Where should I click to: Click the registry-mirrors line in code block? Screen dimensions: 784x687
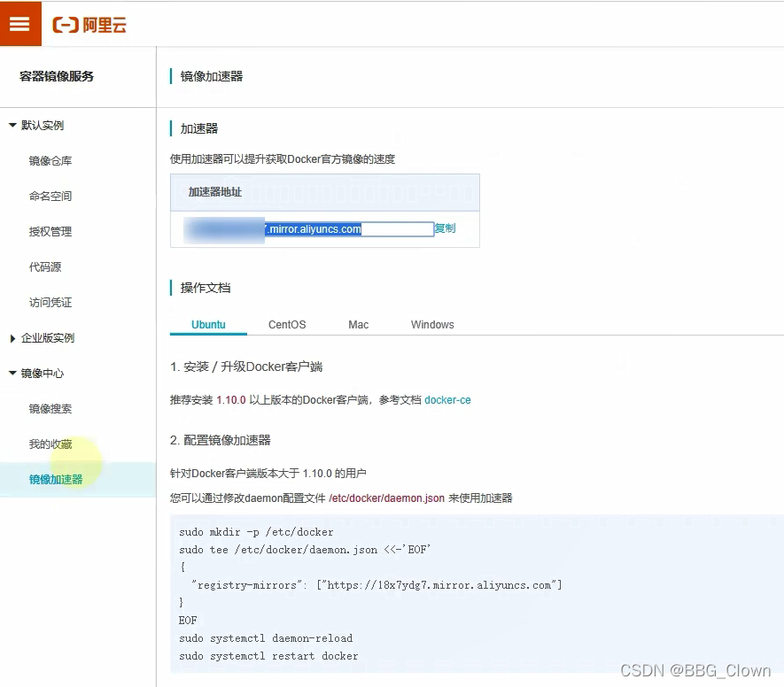376,585
